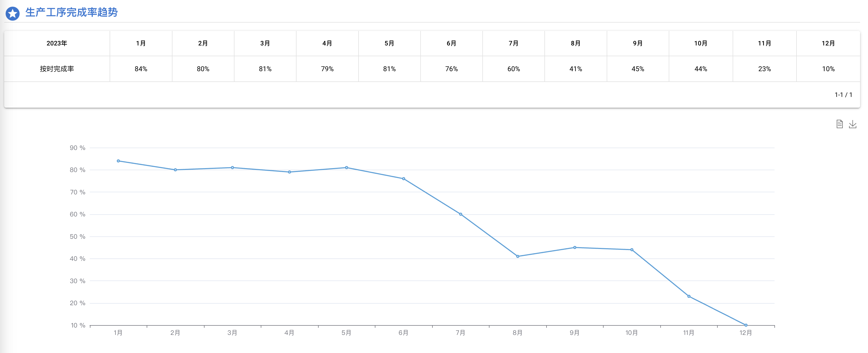Image resolution: width=868 pixels, height=353 pixels.
Task: Select the 11月 data point on the line
Action: [x=689, y=297]
